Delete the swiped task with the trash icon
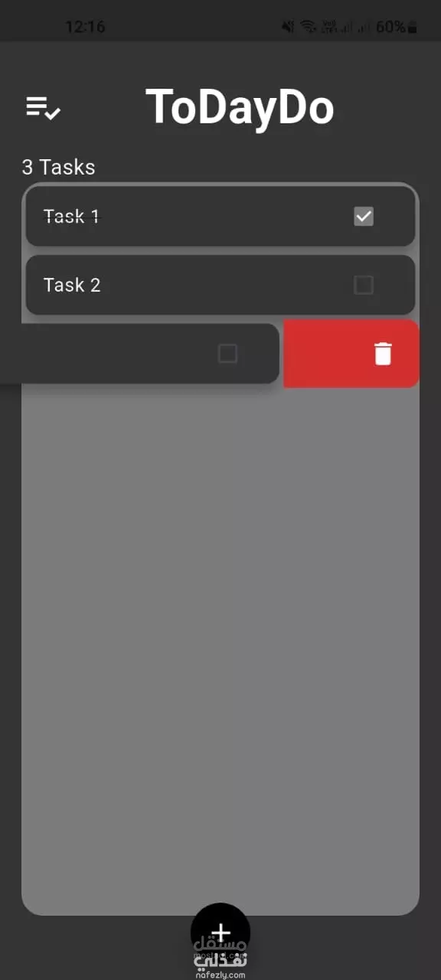 point(383,354)
